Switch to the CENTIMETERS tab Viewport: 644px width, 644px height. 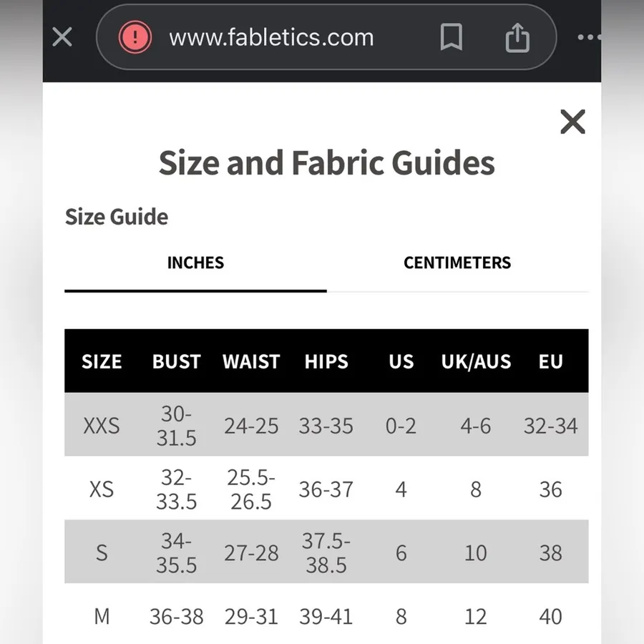point(457,263)
